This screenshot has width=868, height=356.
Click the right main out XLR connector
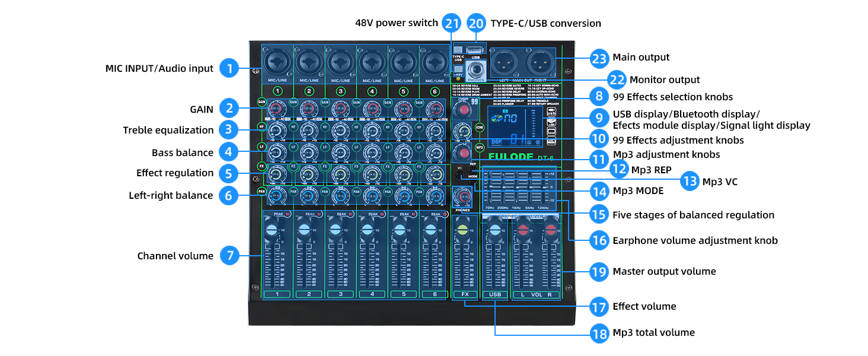pyautogui.click(x=541, y=61)
